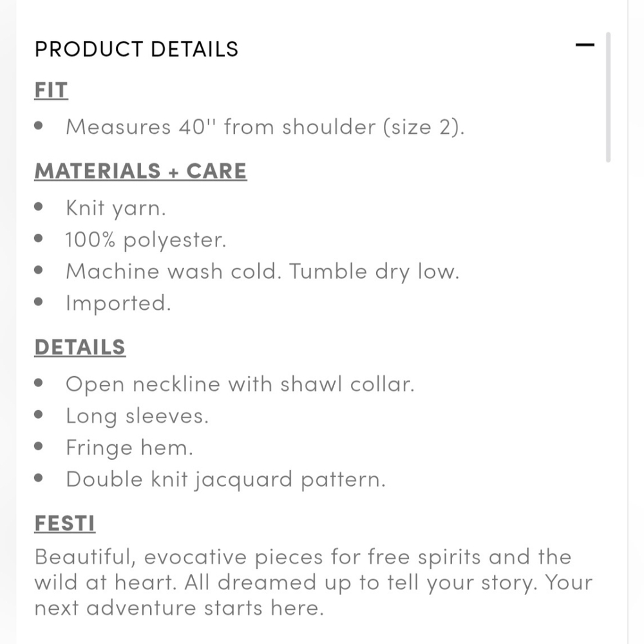Click 'Machine wash cold. Tumble dry low.'
This screenshot has width=644, height=644.
point(263,271)
